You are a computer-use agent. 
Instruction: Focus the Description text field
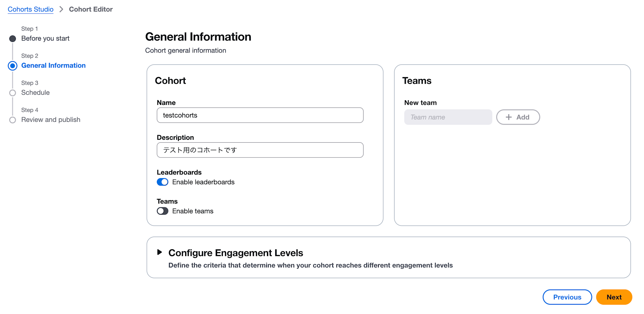260,150
